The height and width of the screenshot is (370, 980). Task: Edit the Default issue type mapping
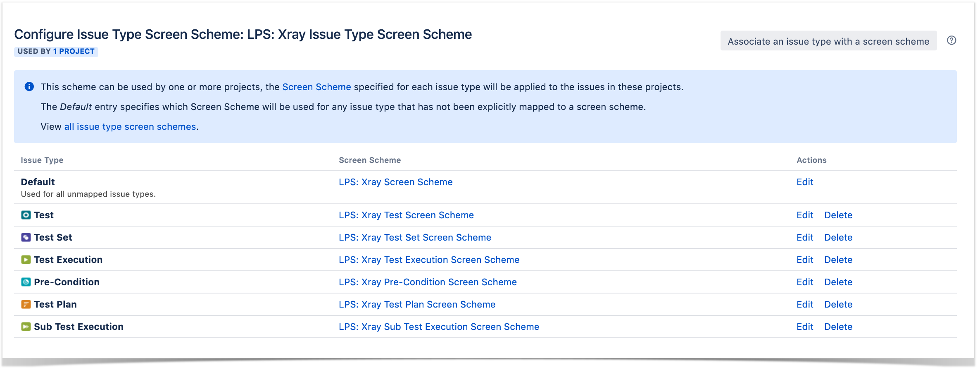(x=805, y=182)
